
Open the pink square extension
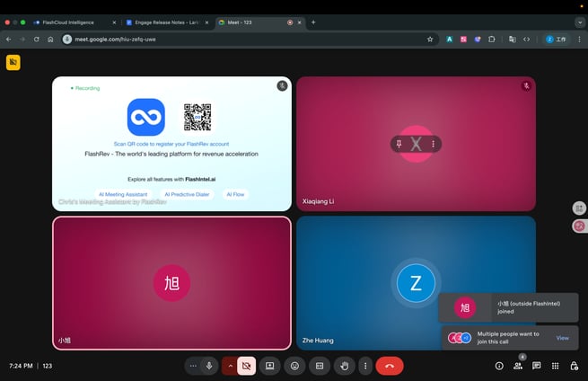463,39
